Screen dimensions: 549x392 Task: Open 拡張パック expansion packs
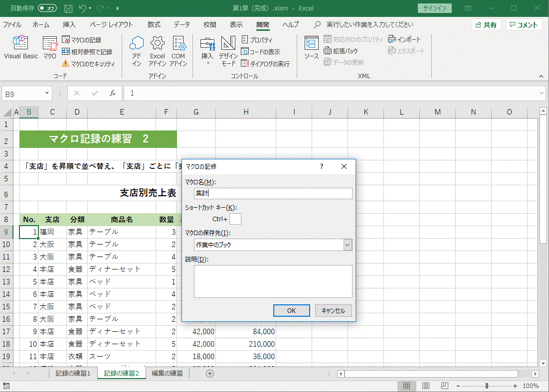coord(341,51)
